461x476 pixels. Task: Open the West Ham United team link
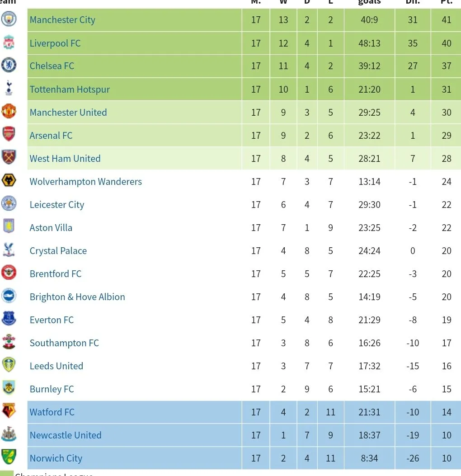(65, 159)
